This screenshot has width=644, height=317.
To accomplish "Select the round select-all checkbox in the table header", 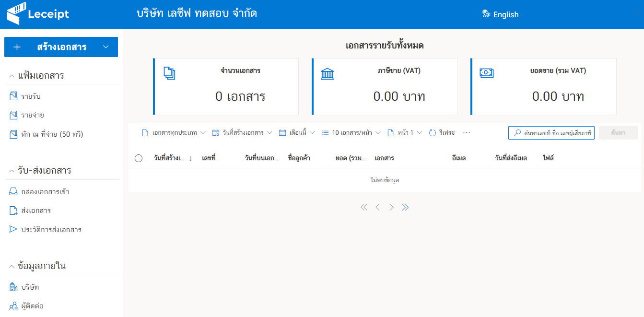I will pyautogui.click(x=139, y=157).
